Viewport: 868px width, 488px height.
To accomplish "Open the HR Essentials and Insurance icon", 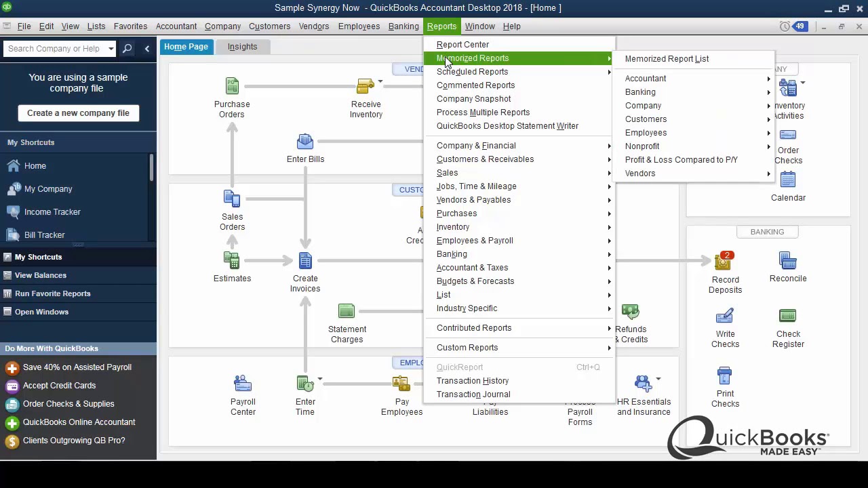I will [643, 384].
